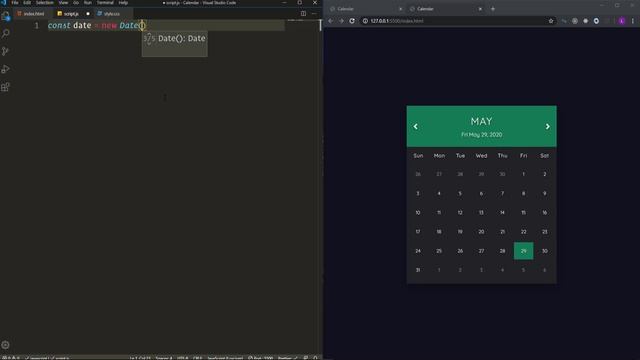Screen dimensions: 640x360
Task: Click the site information icon in the address bar
Action: coord(365,21)
